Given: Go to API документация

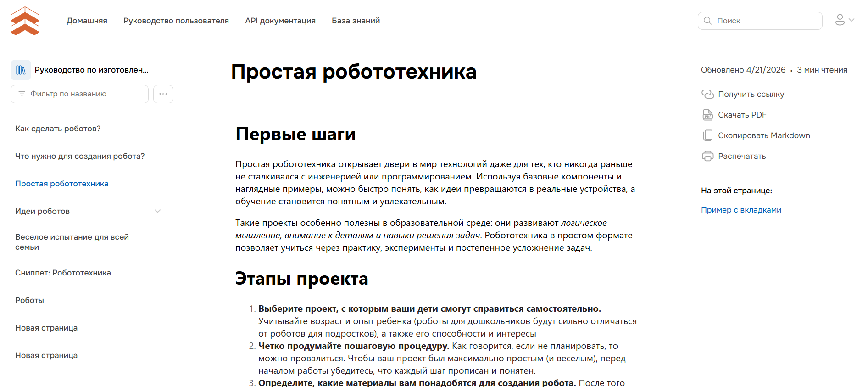Looking at the screenshot, I should 280,21.
